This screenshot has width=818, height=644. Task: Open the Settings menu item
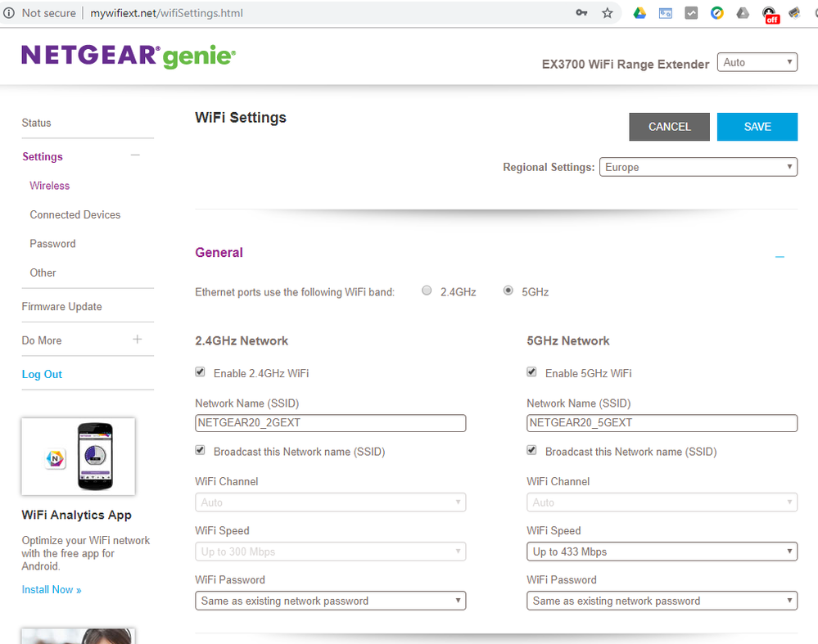pyautogui.click(x=43, y=156)
